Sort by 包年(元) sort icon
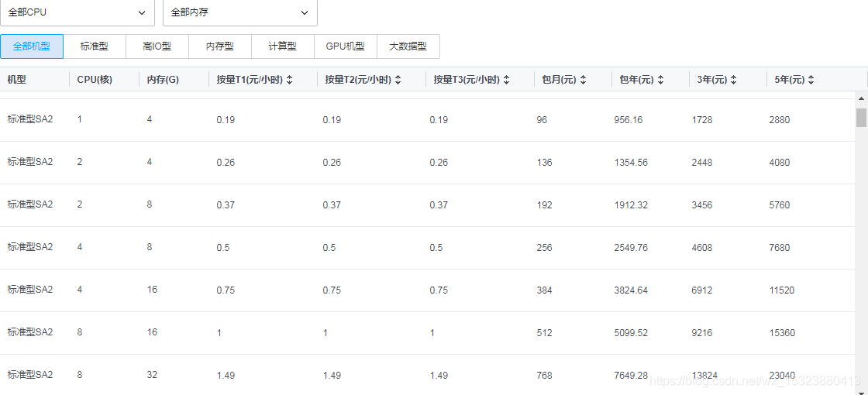Image resolution: width=868 pixels, height=395 pixels. [x=660, y=80]
